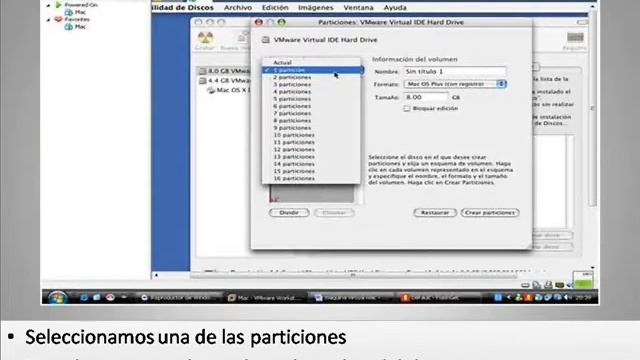
Task: Open the Imágenes menu
Action: (x=316, y=7)
